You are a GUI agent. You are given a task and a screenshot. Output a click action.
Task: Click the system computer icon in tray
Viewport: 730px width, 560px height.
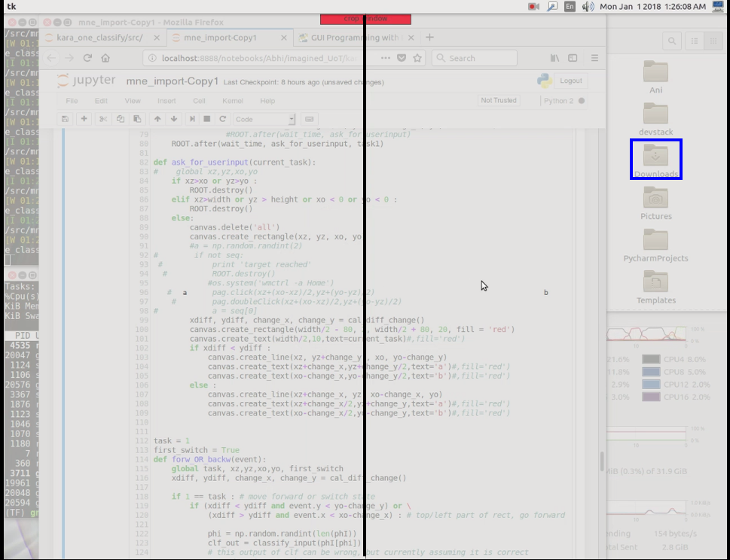pos(718,7)
